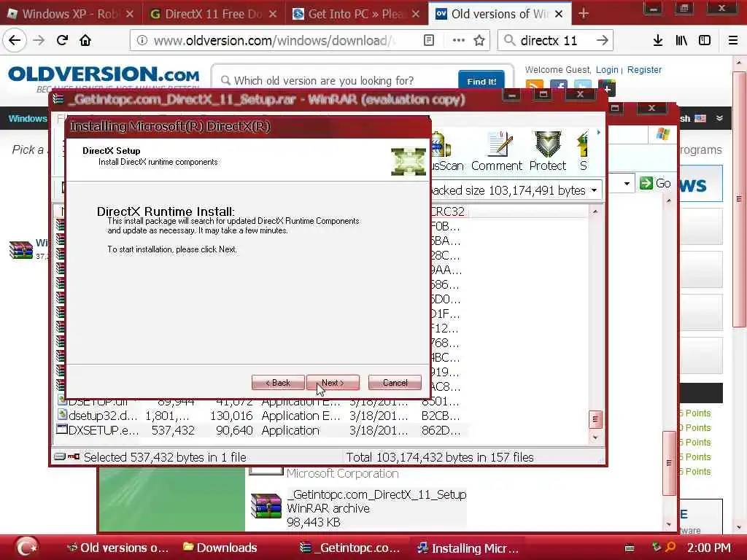
Task: Toggle reader view in address bar
Action: [429, 41]
